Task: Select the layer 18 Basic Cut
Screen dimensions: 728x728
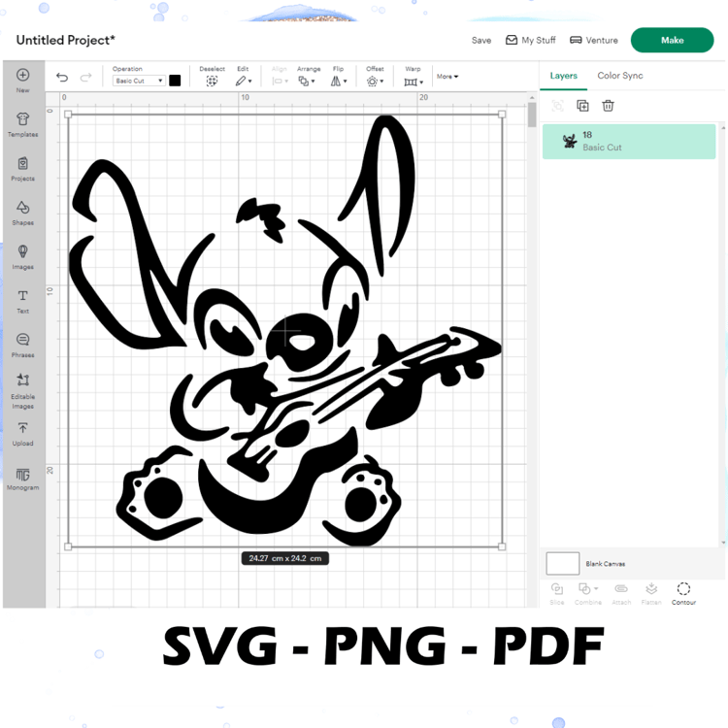Action: [x=629, y=141]
